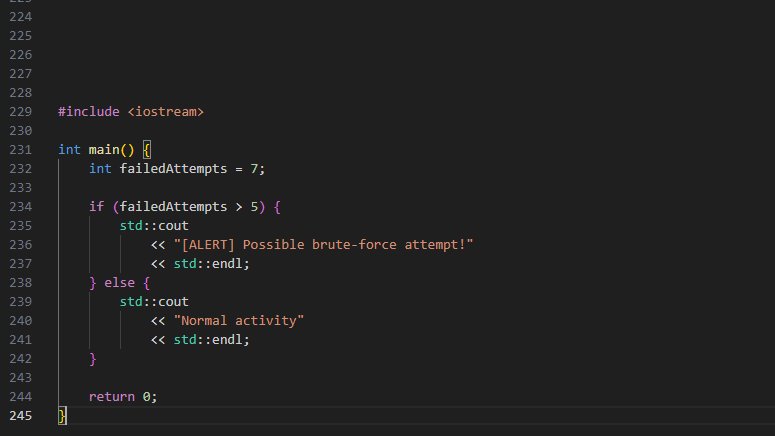
Task: Click the '[ALERT] Possible brute-force attempt!' string
Action: pyautogui.click(x=323, y=245)
